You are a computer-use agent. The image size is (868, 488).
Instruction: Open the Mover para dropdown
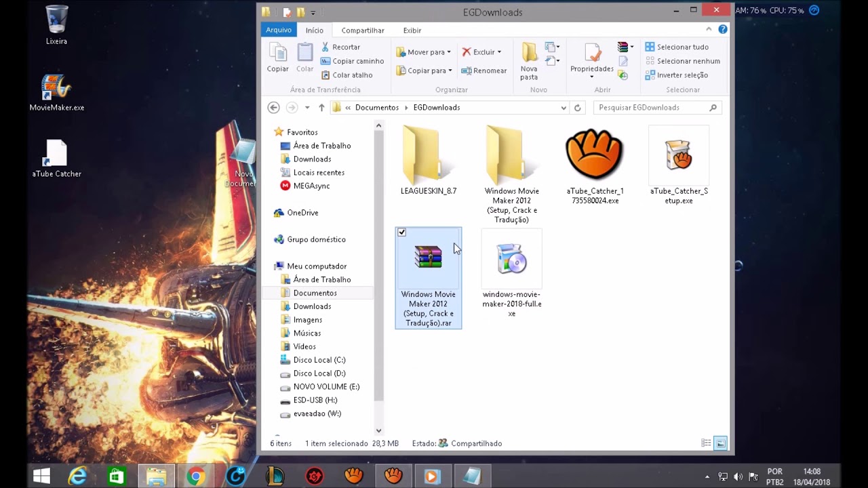tap(424, 52)
